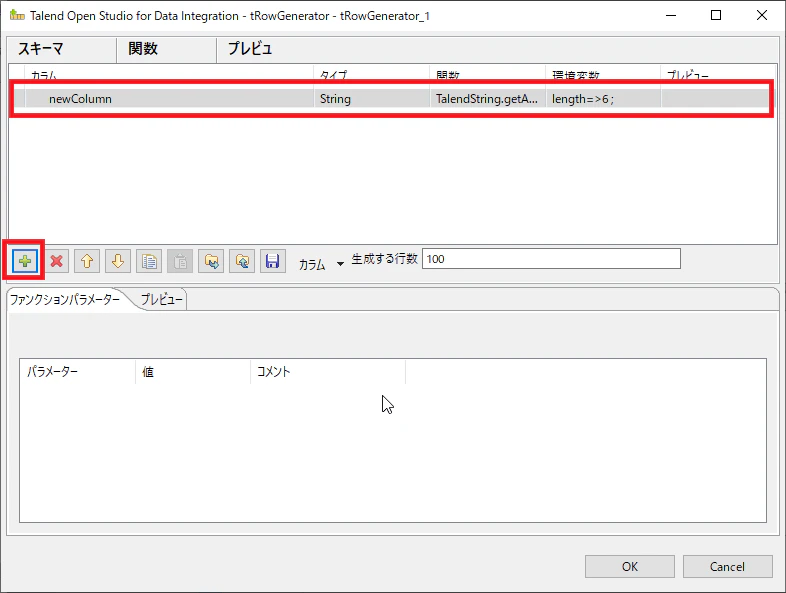Click the String type cell
This screenshot has height=593, width=786.
[371, 99]
